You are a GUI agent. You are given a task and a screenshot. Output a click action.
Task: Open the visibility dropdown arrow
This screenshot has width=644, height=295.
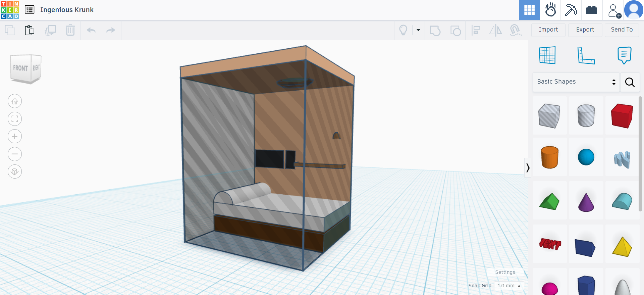418,30
